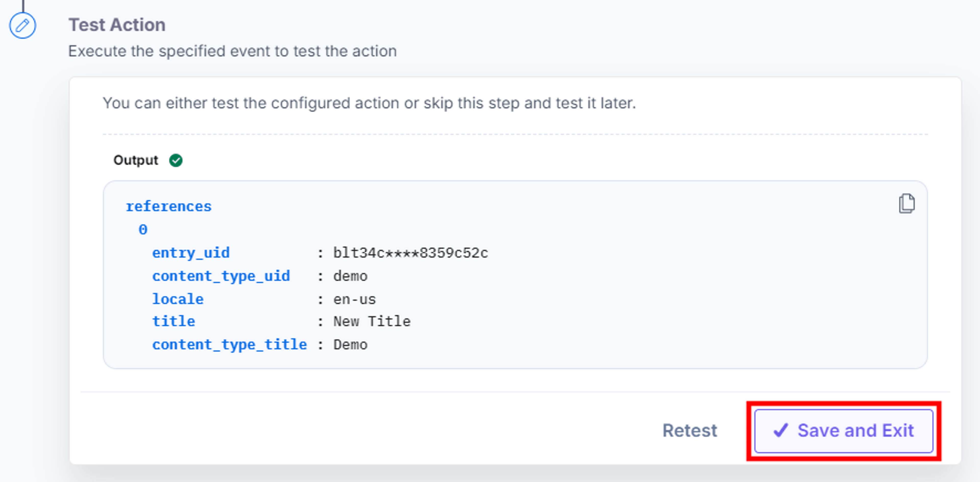Click the Save and Exit button
The image size is (980, 482).
844,431
